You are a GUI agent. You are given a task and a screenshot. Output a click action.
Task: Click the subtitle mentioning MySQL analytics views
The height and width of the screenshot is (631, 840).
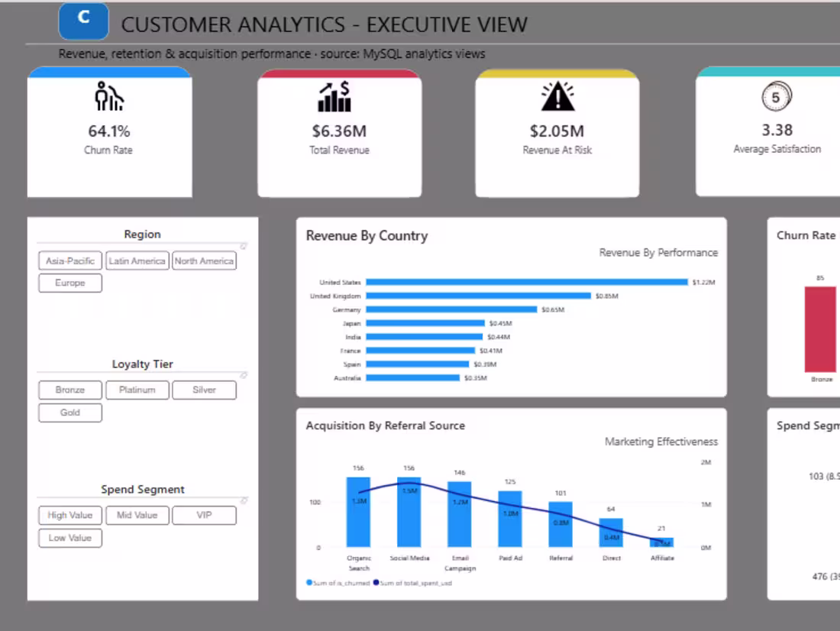(x=272, y=53)
